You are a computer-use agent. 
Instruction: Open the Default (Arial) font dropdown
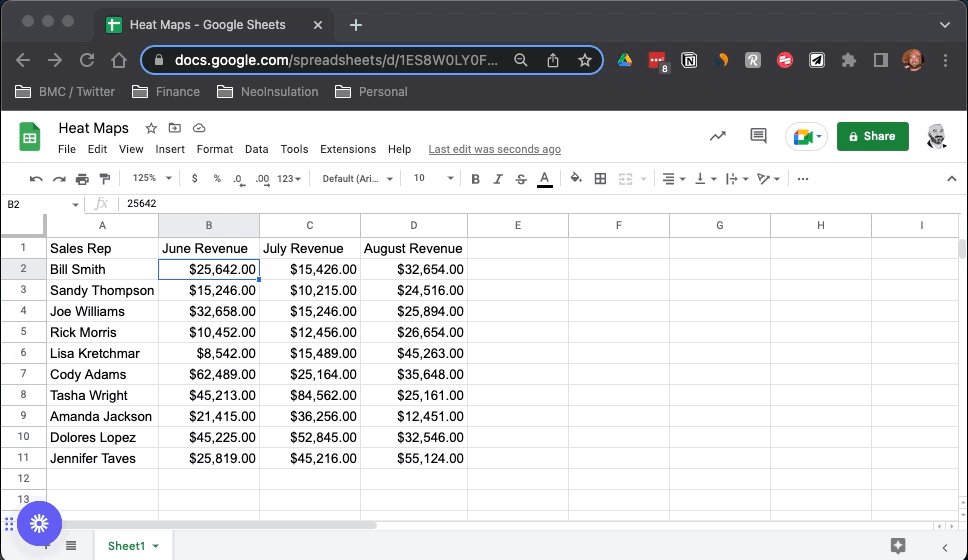[357, 179]
